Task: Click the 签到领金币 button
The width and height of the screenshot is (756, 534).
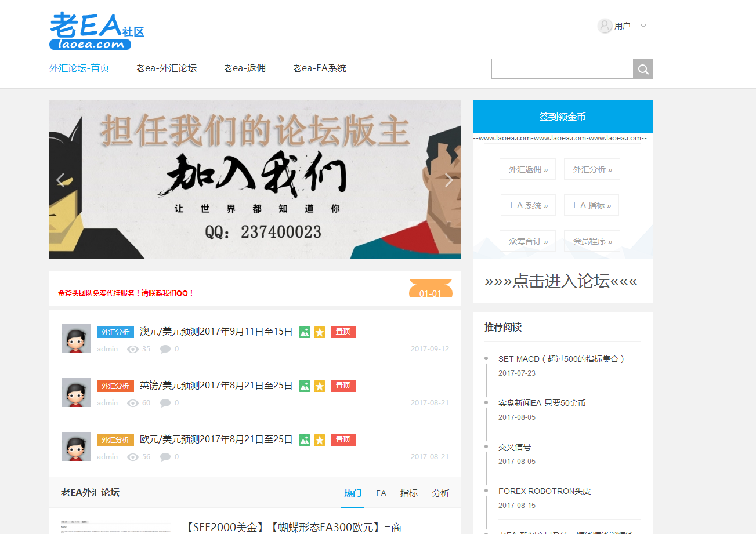Action: 563,117
